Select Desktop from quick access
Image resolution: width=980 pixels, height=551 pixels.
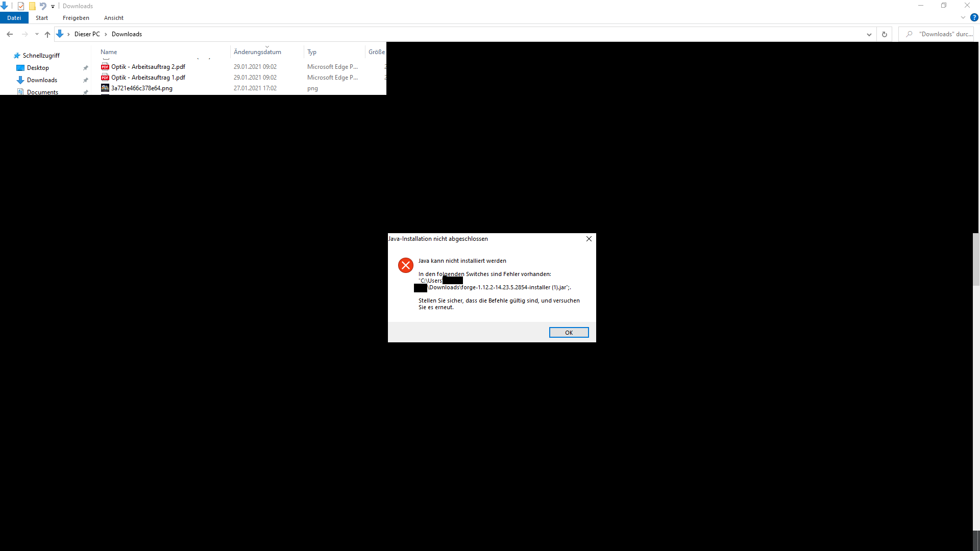[x=37, y=67]
